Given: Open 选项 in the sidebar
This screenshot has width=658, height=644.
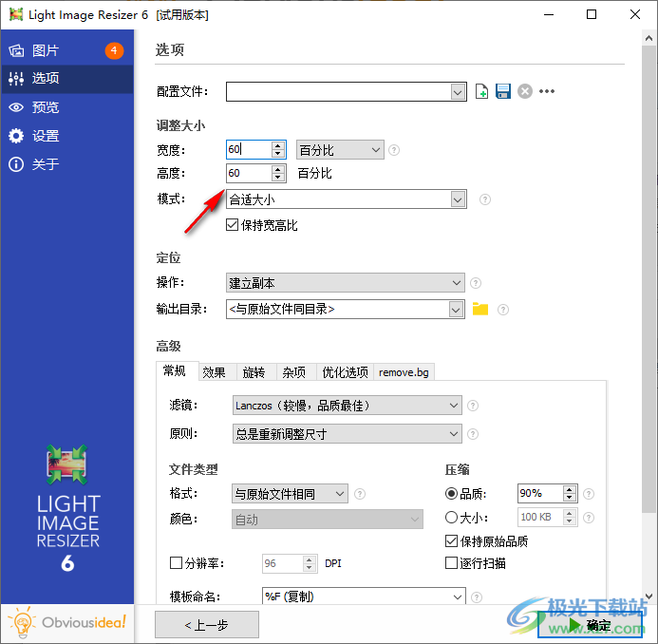Looking at the screenshot, I should click(x=67, y=79).
